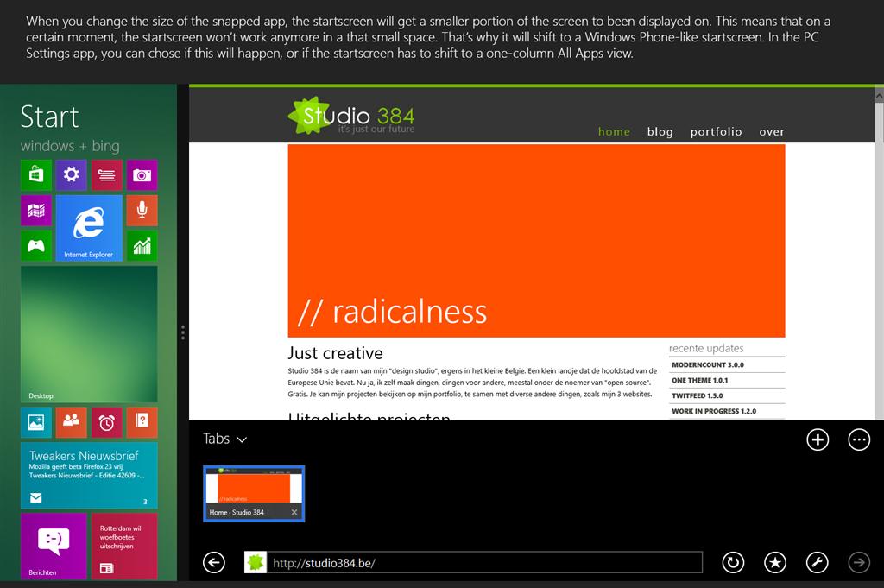Viewport: 884px width, 588px height.
Task: Open the over navigation link
Action: coord(771,131)
